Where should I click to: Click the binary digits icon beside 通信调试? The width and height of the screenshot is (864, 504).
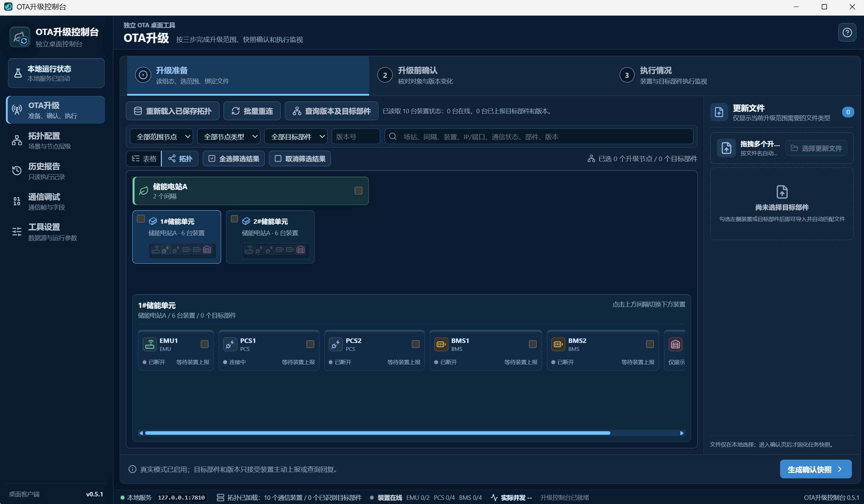pyautogui.click(x=17, y=201)
